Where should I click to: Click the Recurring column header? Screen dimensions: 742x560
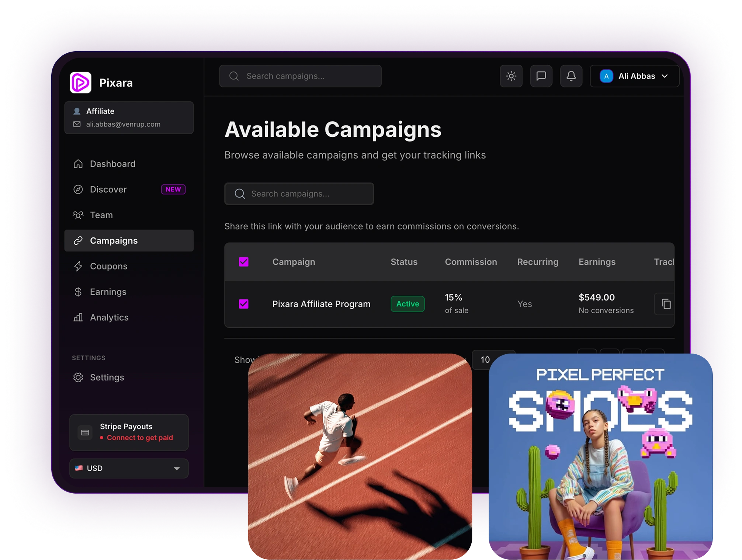[x=538, y=262]
